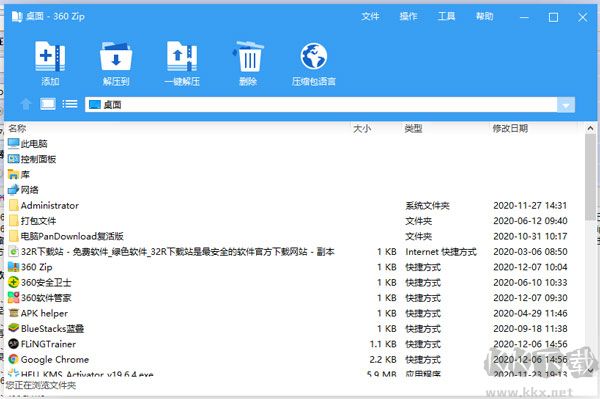
Task: Click the Internet 快捷方式 type cell
Action: (x=441, y=251)
